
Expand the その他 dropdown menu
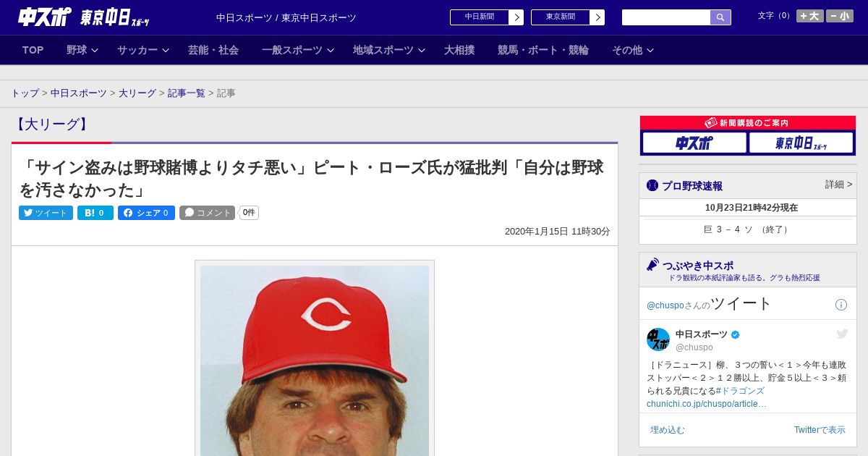(x=633, y=50)
